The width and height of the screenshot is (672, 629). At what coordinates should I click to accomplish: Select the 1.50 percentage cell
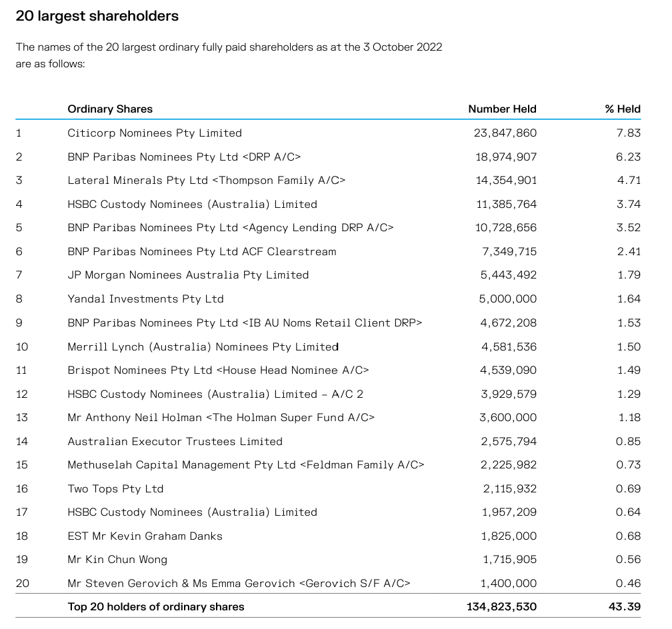click(629, 347)
